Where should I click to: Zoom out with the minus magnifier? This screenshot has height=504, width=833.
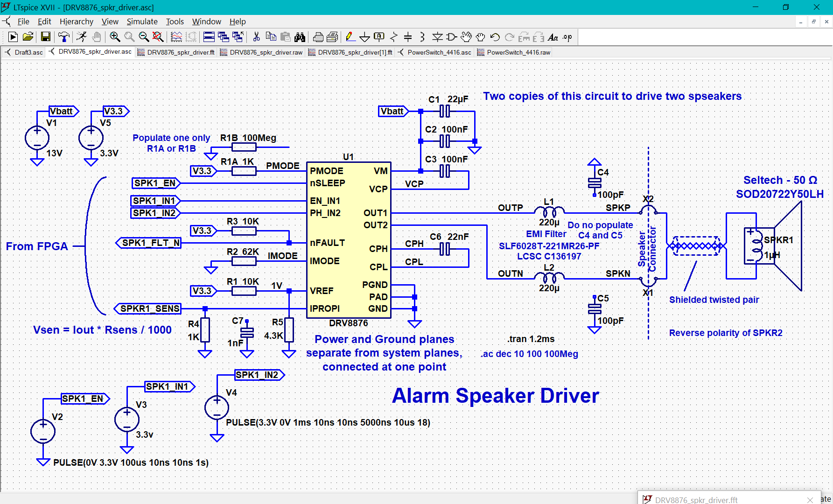tap(144, 37)
